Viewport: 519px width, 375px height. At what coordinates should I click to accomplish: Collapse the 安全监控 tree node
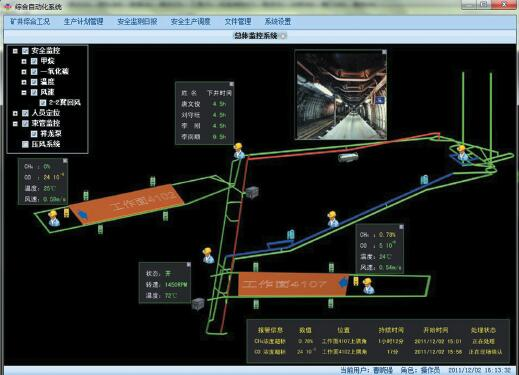click(x=15, y=51)
